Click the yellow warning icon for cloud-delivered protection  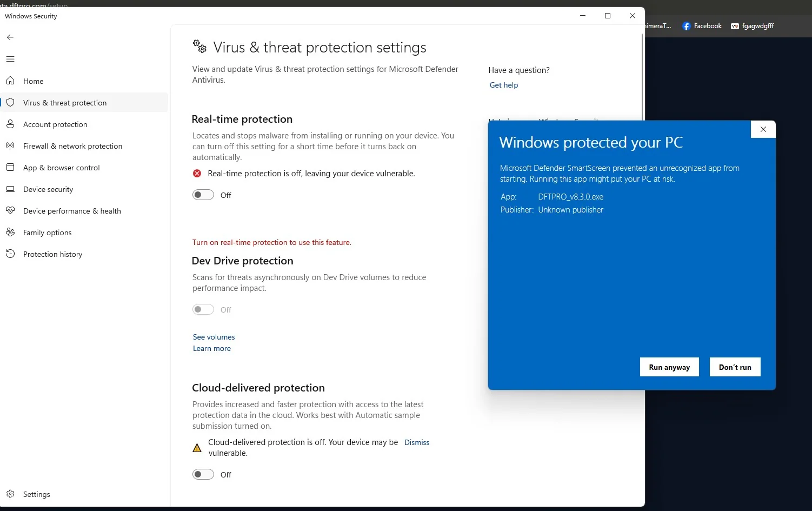(197, 448)
